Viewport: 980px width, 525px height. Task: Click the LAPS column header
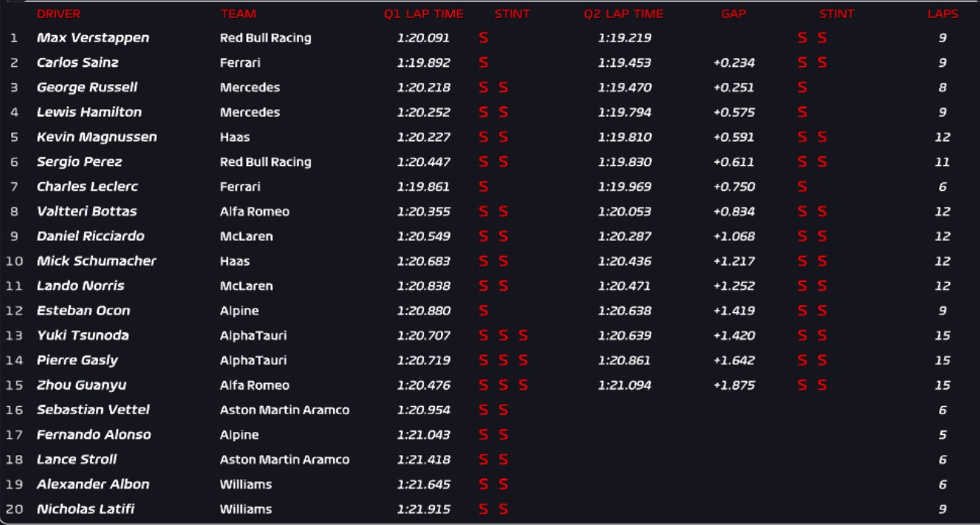pos(942,14)
